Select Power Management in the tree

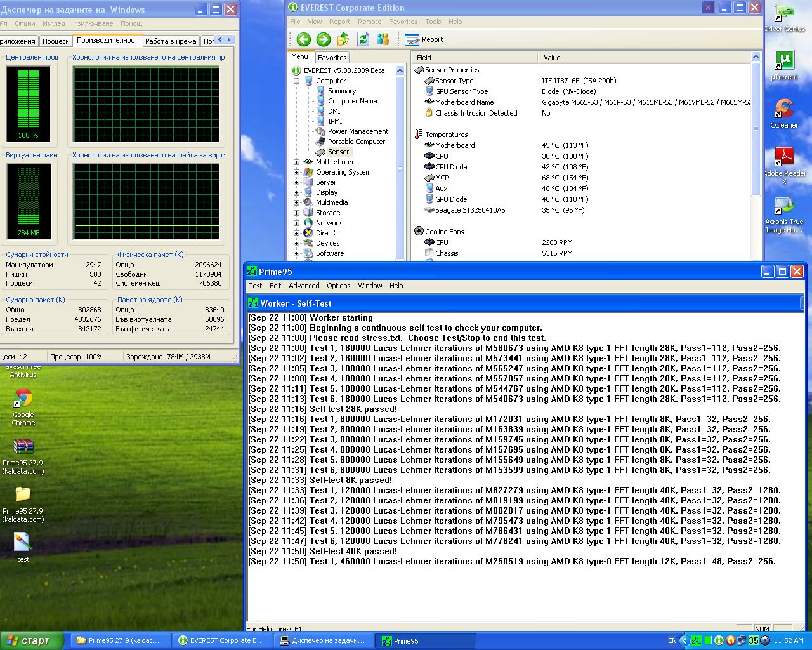pos(358,131)
